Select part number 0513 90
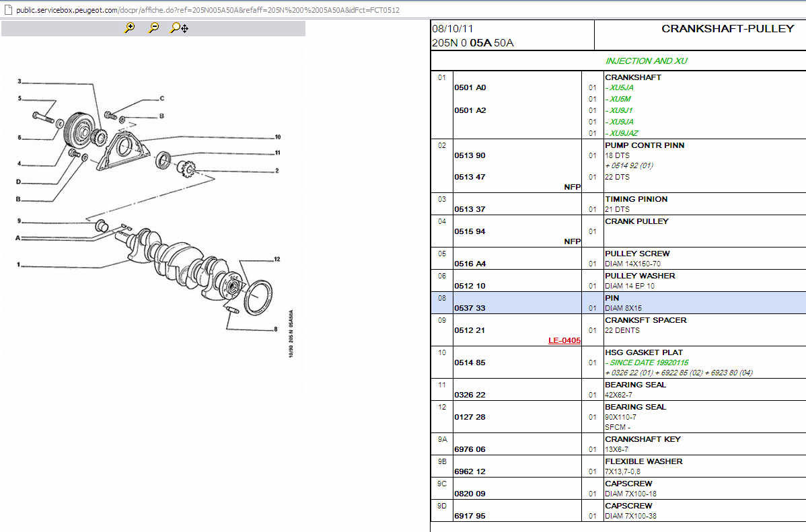Screen dimensions: 806x532 click(470, 155)
